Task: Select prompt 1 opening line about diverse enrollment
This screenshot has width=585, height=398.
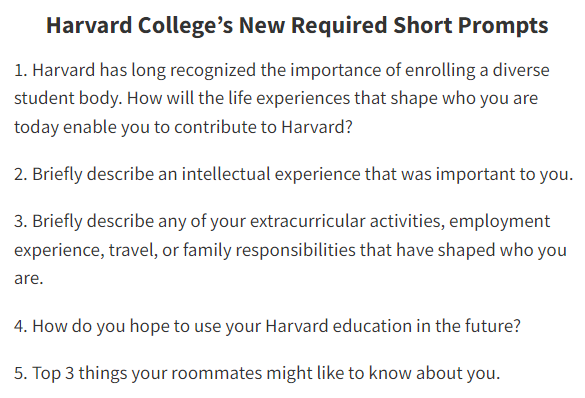Action: click(x=282, y=70)
